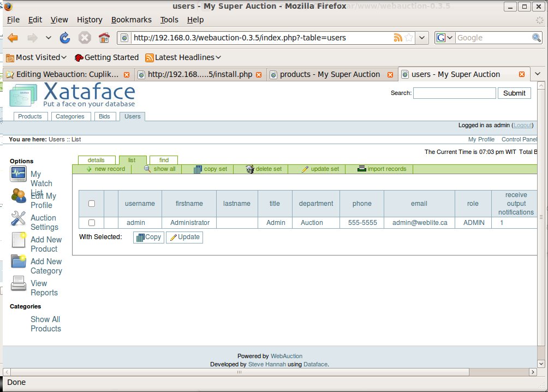
Task: Click the Submit search button
Action: click(x=514, y=93)
